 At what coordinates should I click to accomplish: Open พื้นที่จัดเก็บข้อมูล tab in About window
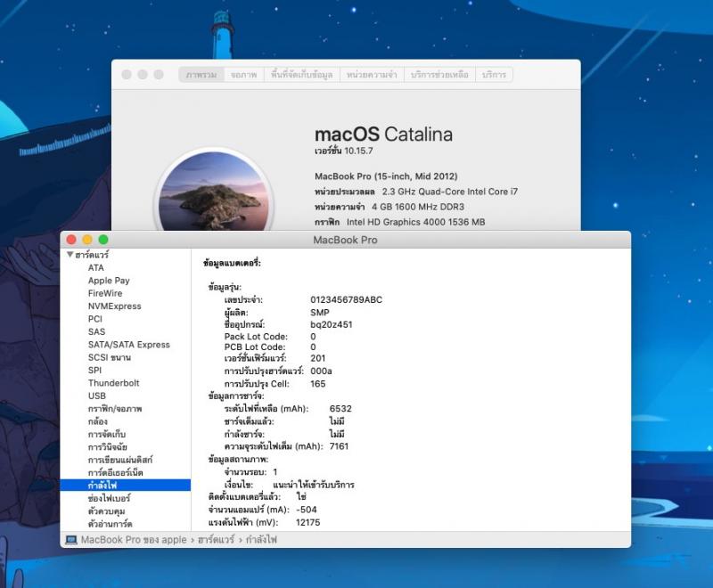pyautogui.click(x=302, y=75)
